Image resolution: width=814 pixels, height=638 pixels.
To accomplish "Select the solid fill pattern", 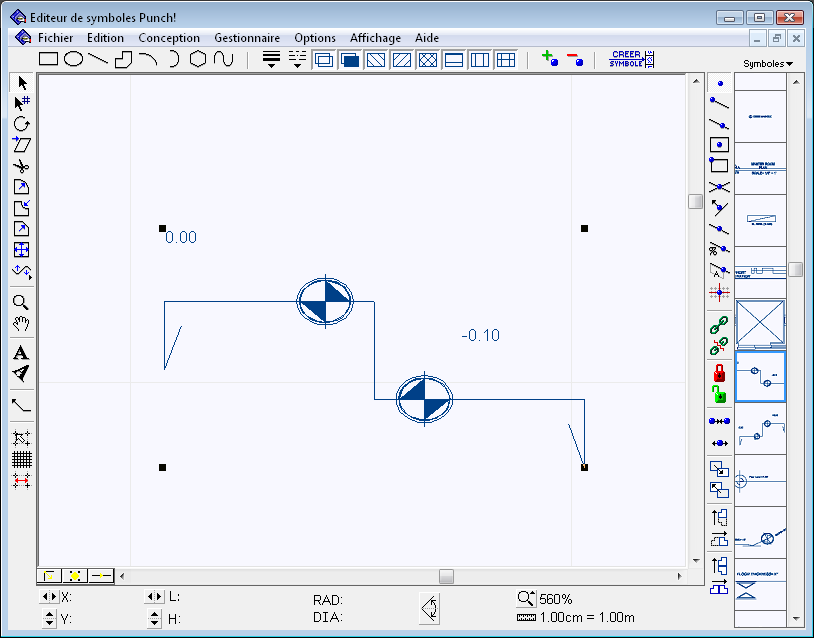I will [350, 60].
